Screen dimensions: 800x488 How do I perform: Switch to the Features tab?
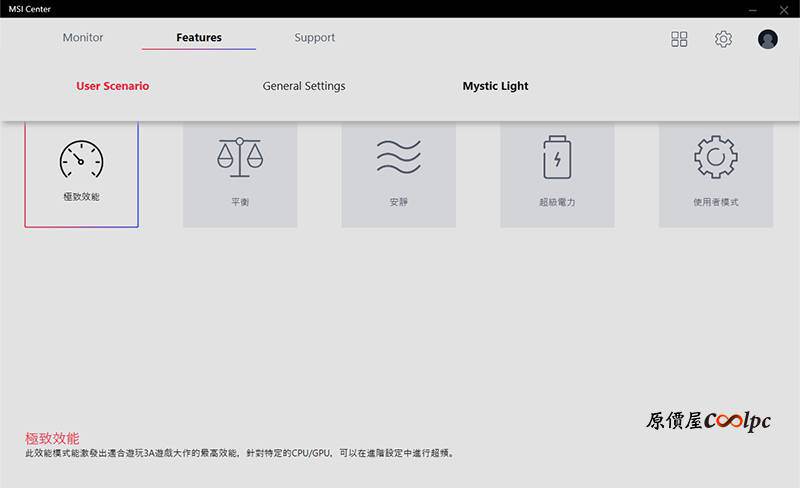(199, 37)
